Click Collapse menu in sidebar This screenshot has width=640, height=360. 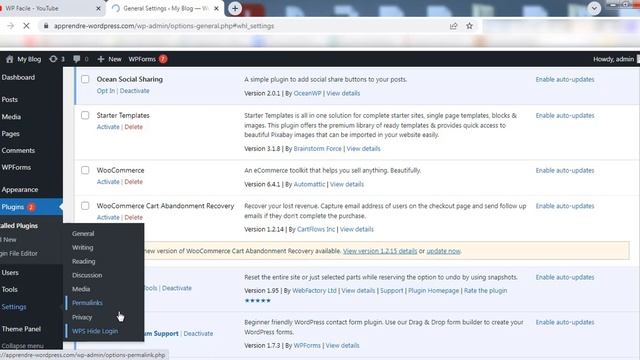pos(22,346)
